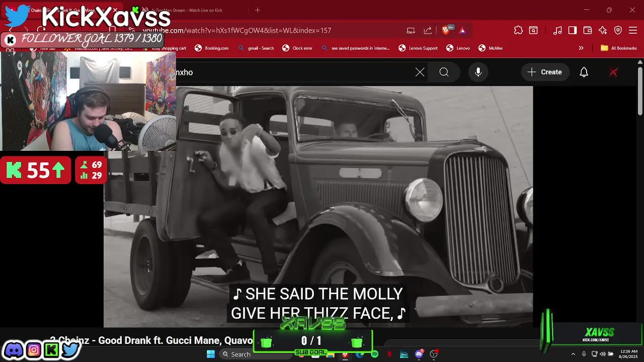Viewport: 644px width, 362px height.
Task: Click the network icon in system tray
Action: click(594, 354)
